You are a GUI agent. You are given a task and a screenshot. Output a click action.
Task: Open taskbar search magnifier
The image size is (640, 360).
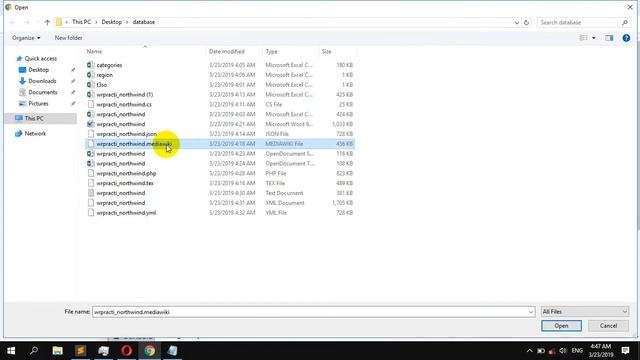pos(34,351)
